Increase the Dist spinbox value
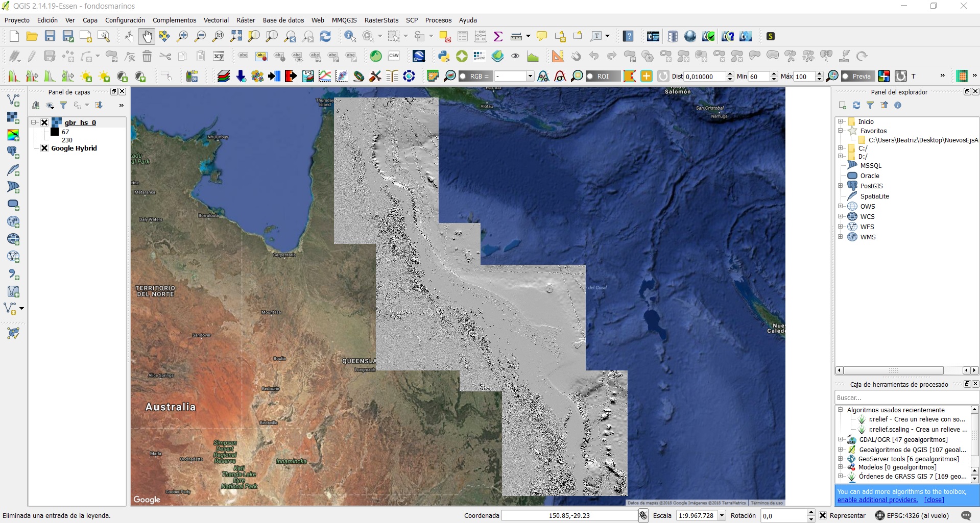Image resolution: width=980 pixels, height=523 pixels. click(730, 73)
